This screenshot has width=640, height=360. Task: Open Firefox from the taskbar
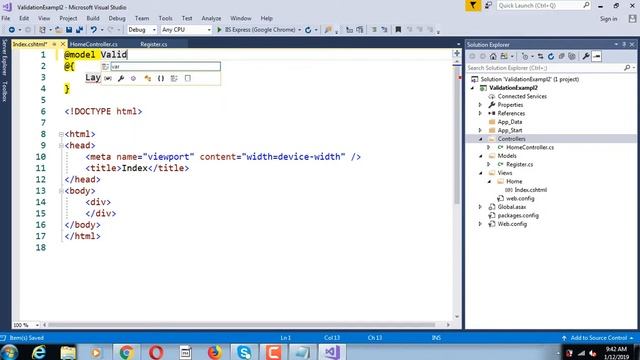[x=215, y=352]
